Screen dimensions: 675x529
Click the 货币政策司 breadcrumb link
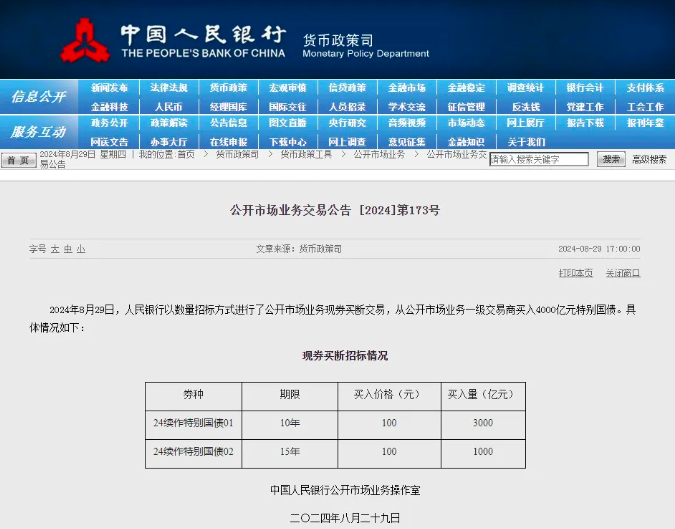click(237, 155)
